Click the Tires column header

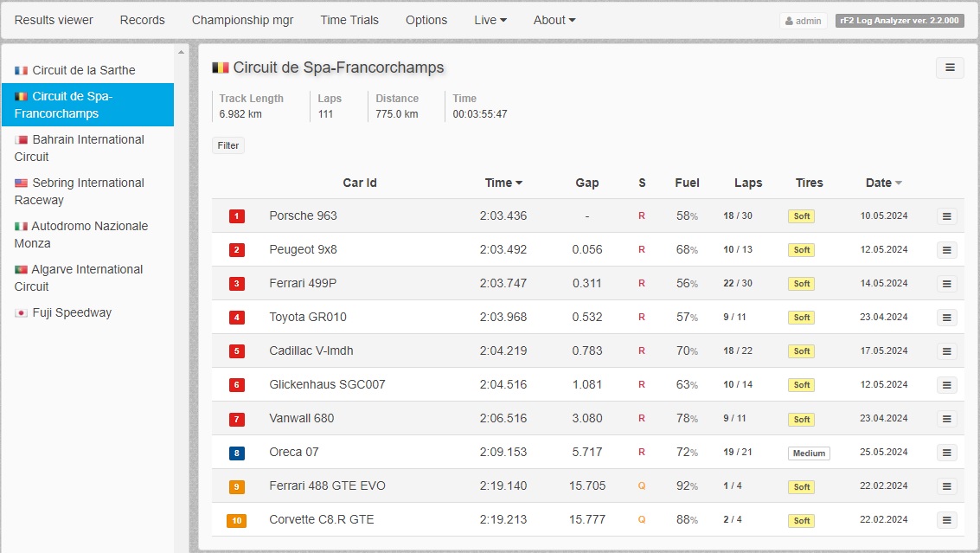click(x=809, y=183)
